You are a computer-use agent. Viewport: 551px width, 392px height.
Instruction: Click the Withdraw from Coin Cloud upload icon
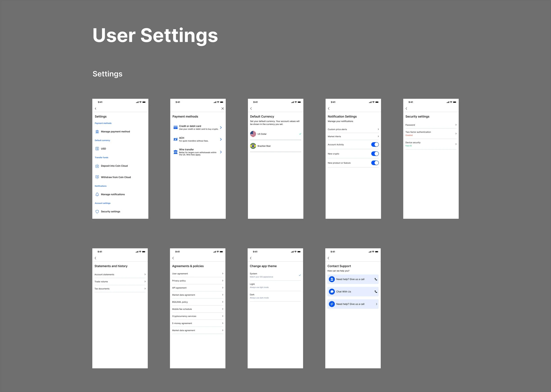click(x=97, y=177)
